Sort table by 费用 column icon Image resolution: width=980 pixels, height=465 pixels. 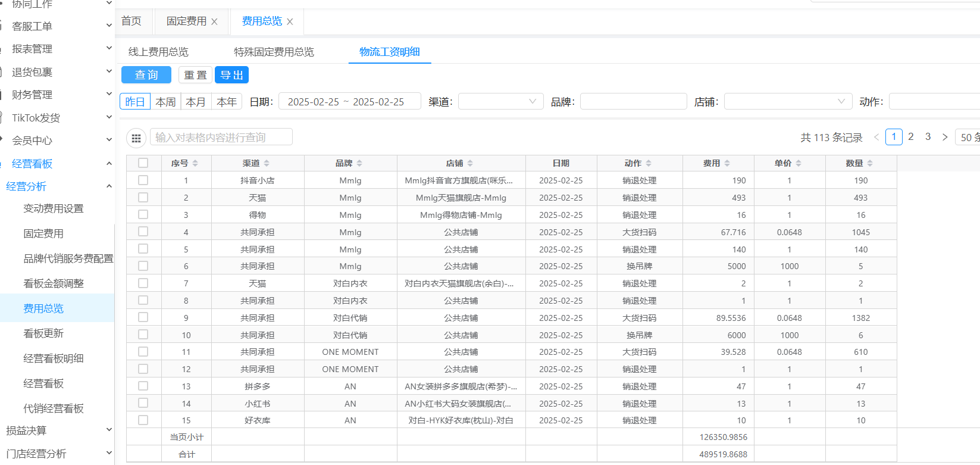coord(727,163)
